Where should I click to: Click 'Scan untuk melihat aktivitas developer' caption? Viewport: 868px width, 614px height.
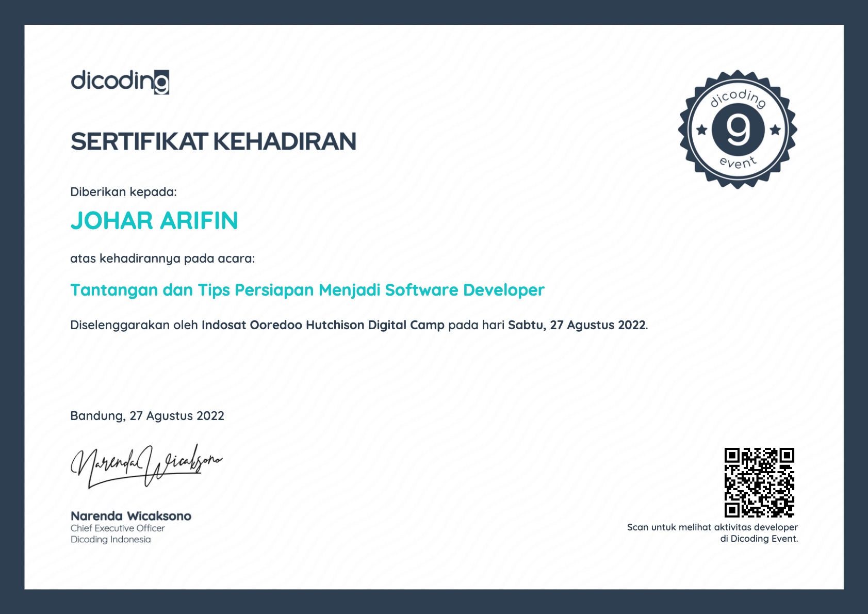pyautogui.click(x=712, y=527)
